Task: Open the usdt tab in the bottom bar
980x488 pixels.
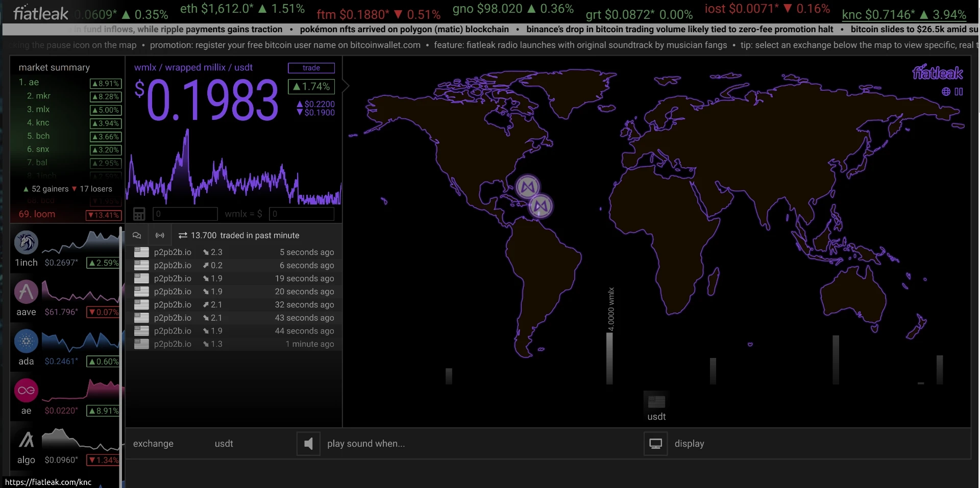Action: [x=224, y=444]
